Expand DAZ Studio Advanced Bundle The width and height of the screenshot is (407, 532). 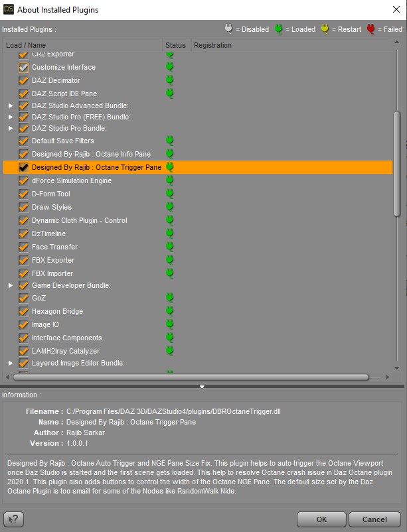tap(11, 105)
